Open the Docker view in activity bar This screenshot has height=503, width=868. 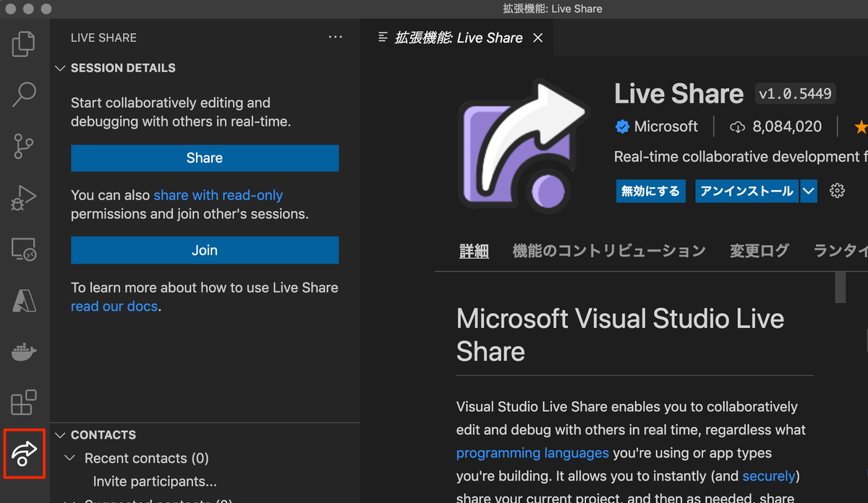(x=24, y=352)
